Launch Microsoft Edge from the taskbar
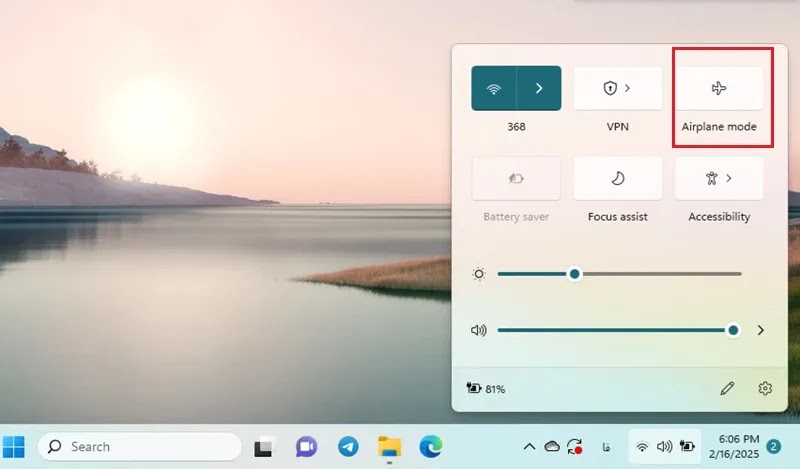 coord(431,447)
